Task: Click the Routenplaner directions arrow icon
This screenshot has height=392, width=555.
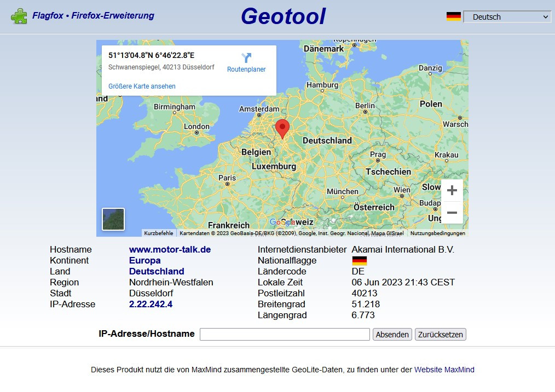Action: pyautogui.click(x=246, y=58)
